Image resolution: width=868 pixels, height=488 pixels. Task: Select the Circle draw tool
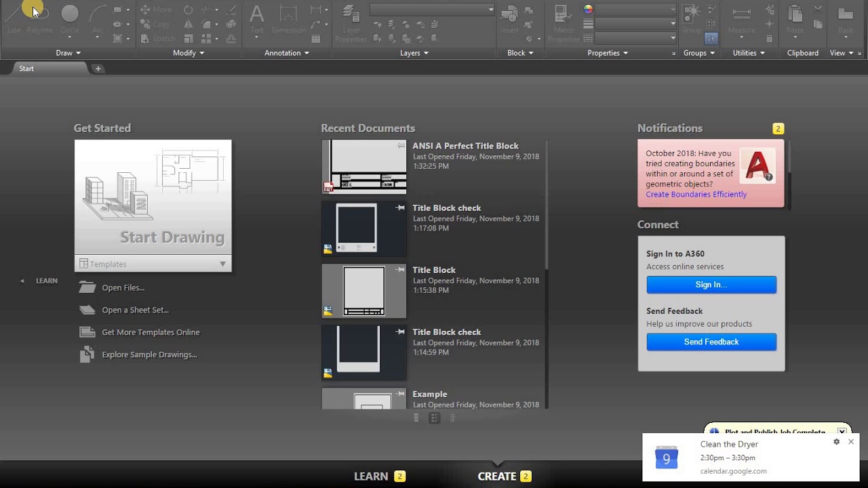click(x=70, y=18)
